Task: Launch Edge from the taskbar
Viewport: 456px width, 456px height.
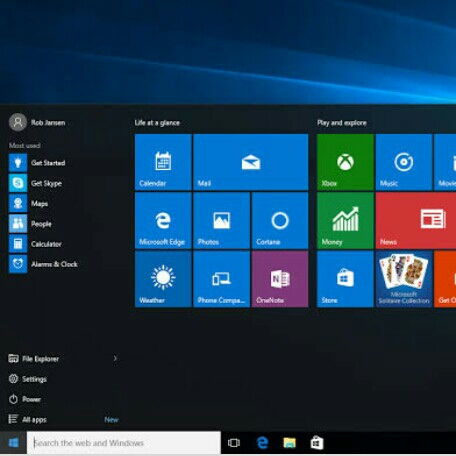Action: pos(262,443)
